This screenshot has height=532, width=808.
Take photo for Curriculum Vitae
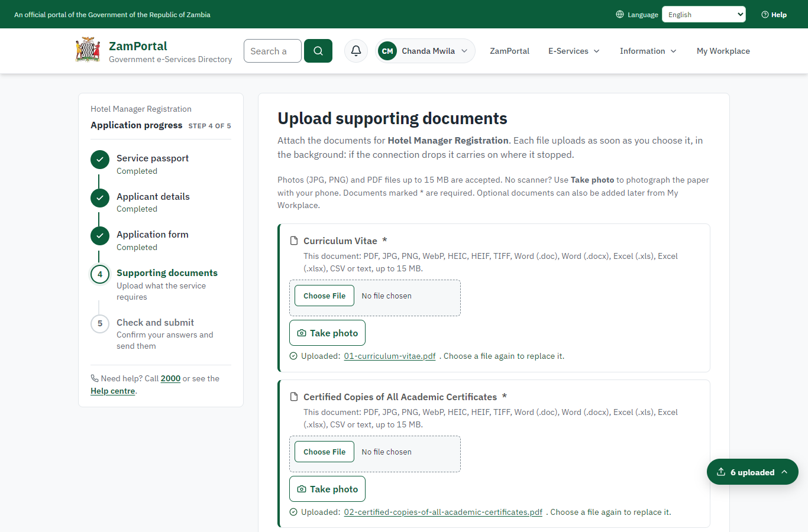pyautogui.click(x=327, y=333)
